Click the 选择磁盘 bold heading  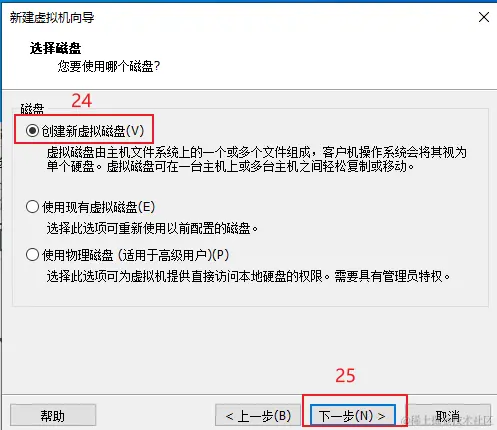click(x=55, y=48)
